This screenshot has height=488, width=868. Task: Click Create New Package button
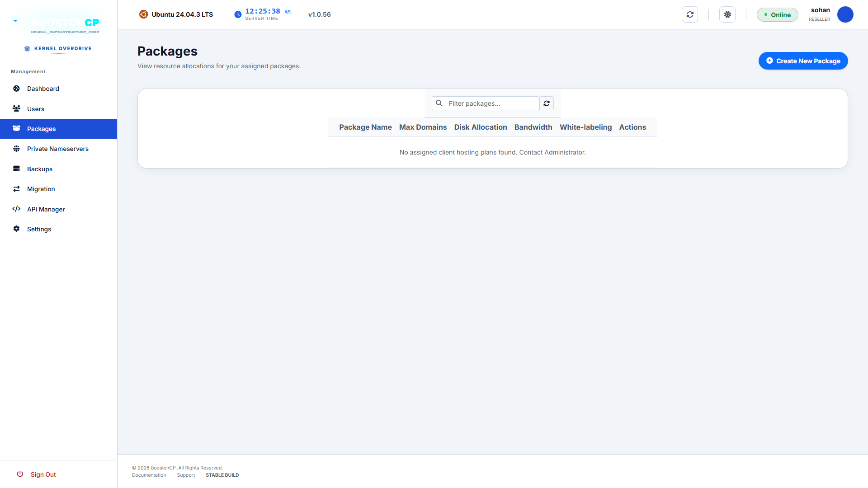coord(803,61)
